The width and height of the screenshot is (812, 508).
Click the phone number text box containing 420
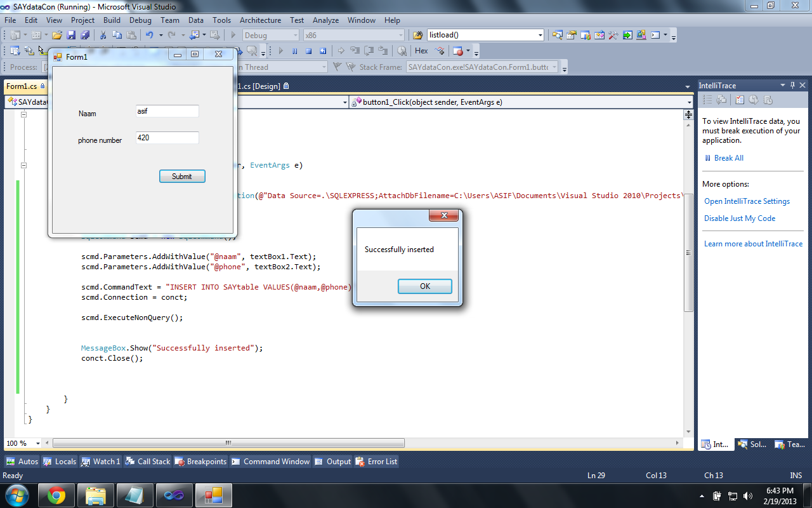point(167,138)
